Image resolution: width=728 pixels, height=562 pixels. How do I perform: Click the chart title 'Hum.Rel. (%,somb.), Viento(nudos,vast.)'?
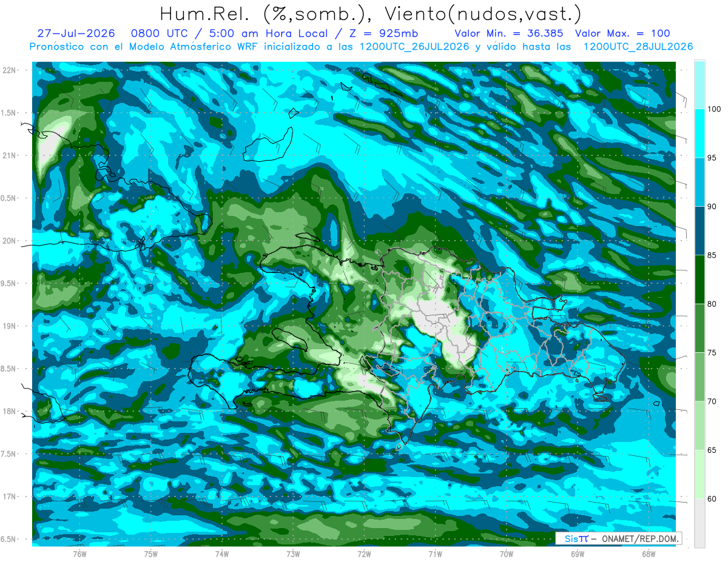pos(370,13)
